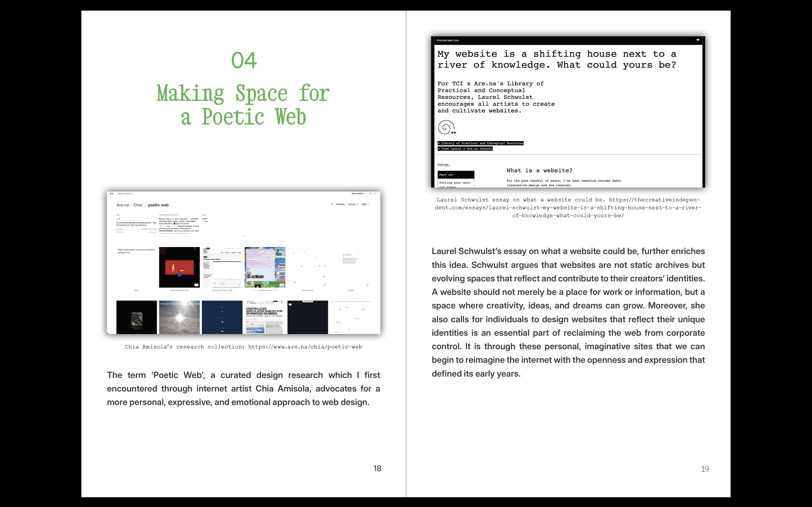Toggle the Following button on channel
This screenshot has width=812, height=507.
click(x=340, y=204)
